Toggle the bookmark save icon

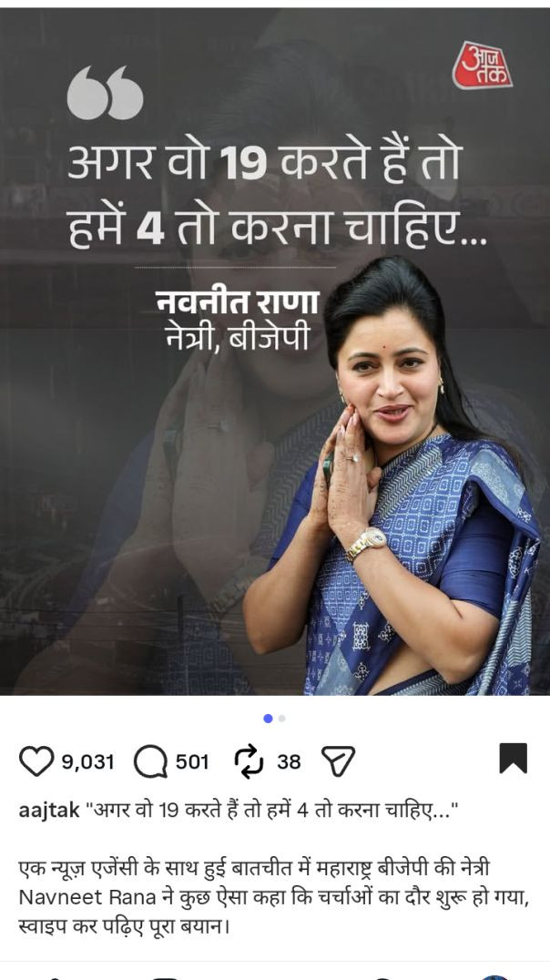click(514, 758)
